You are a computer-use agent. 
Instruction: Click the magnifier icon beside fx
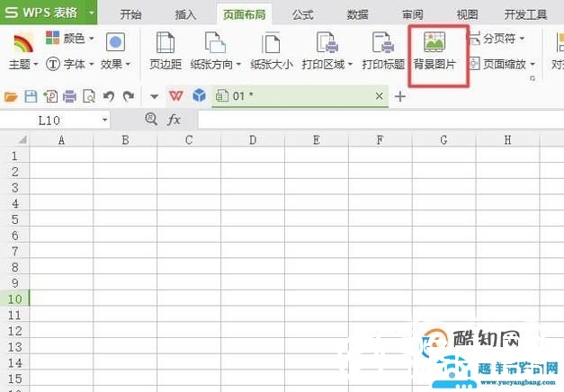151,119
